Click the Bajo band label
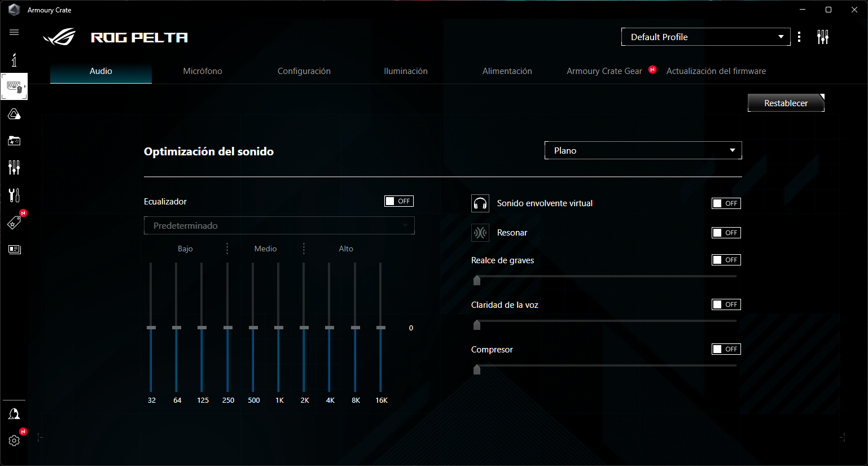The width and height of the screenshot is (868, 466). tap(185, 249)
